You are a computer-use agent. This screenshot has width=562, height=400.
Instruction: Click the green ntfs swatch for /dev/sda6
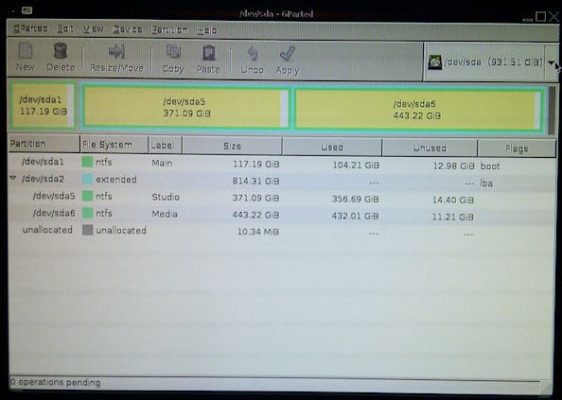click(87, 213)
